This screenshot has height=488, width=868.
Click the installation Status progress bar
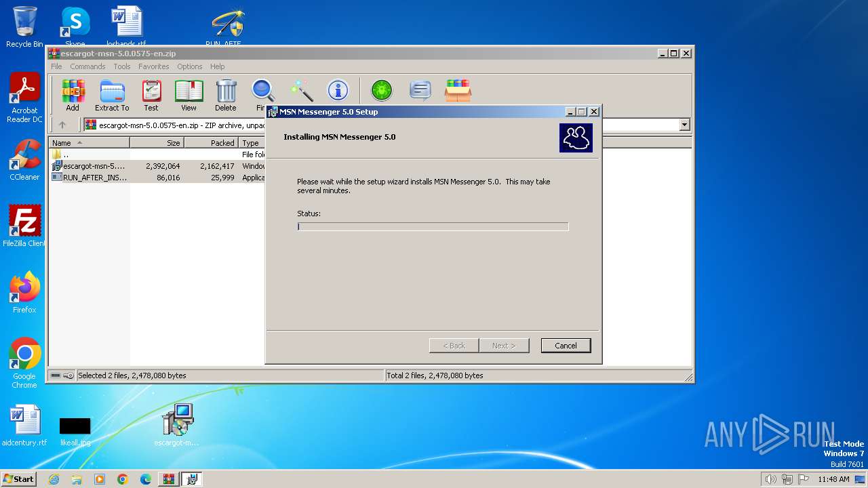[x=433, y=226]
